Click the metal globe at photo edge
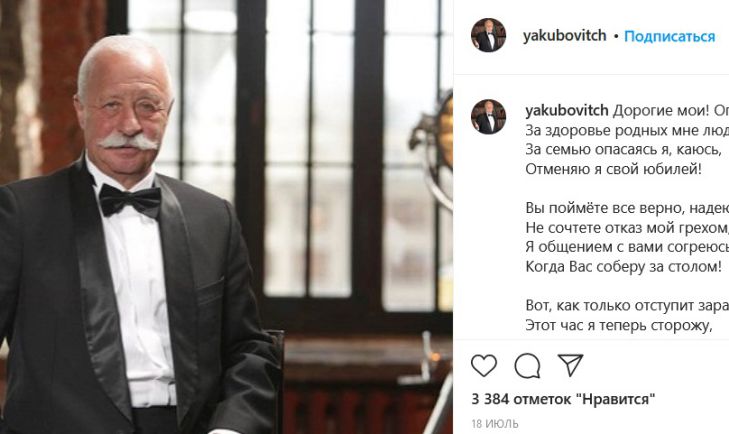Image resolution: width=729 pixels, height=434 pixels. [x=435, y=149]
